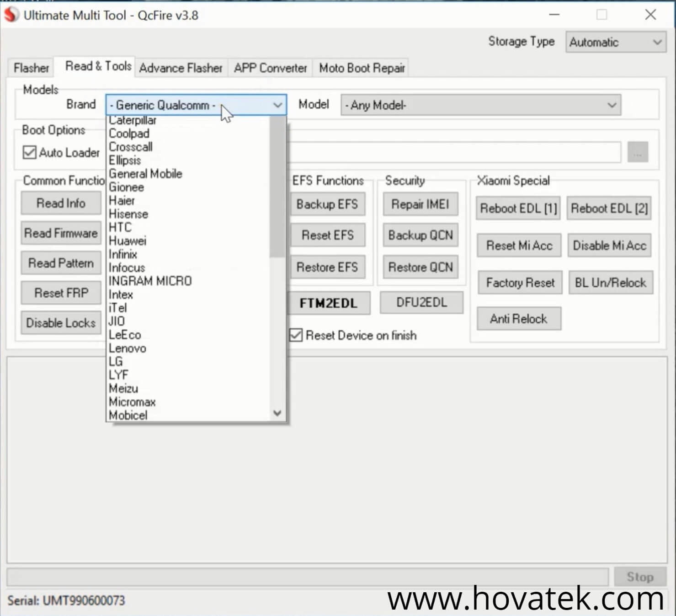
Task: Open the Model dropdown
Action: [x=480, y=105]
